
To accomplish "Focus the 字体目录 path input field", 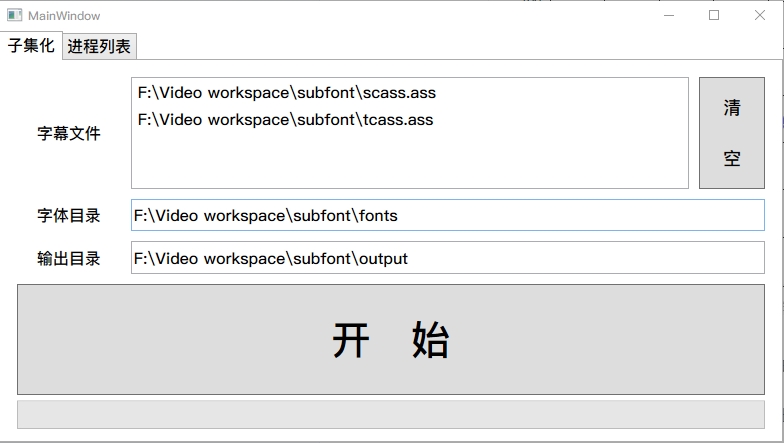I will point(447,215).
